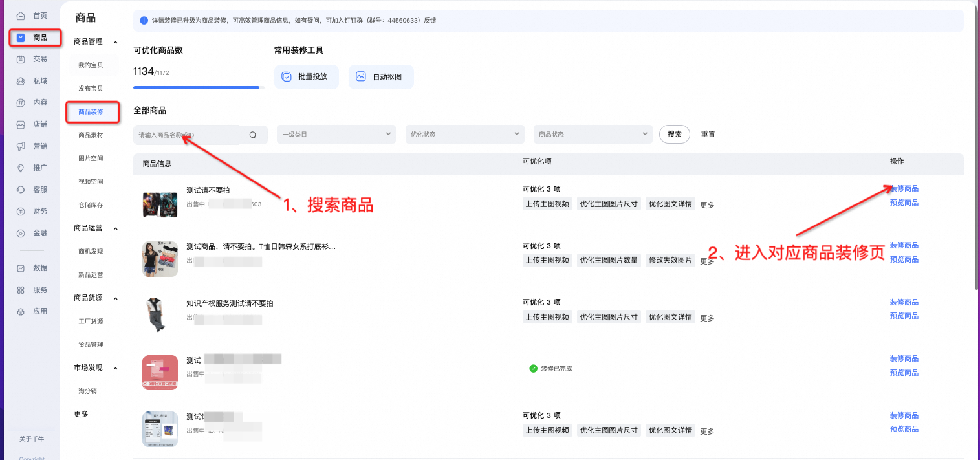Click the 自动抠图 tool icon
980x460 pixels.
point(361,76)
